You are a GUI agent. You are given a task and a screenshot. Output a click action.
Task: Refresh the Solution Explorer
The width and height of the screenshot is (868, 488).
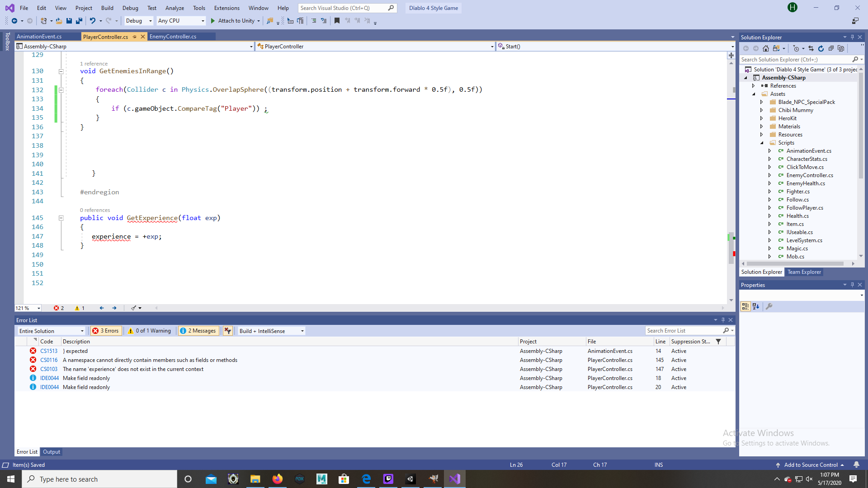click(821, 48)
